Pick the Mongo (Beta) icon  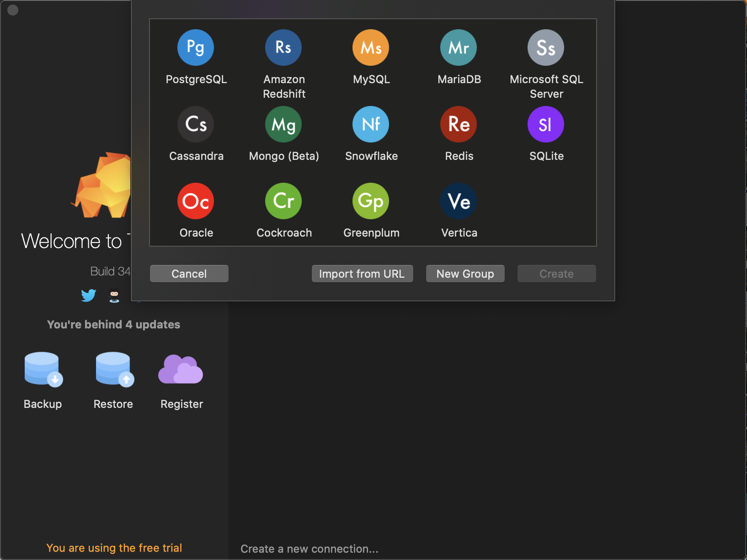(x=283, y=124)
